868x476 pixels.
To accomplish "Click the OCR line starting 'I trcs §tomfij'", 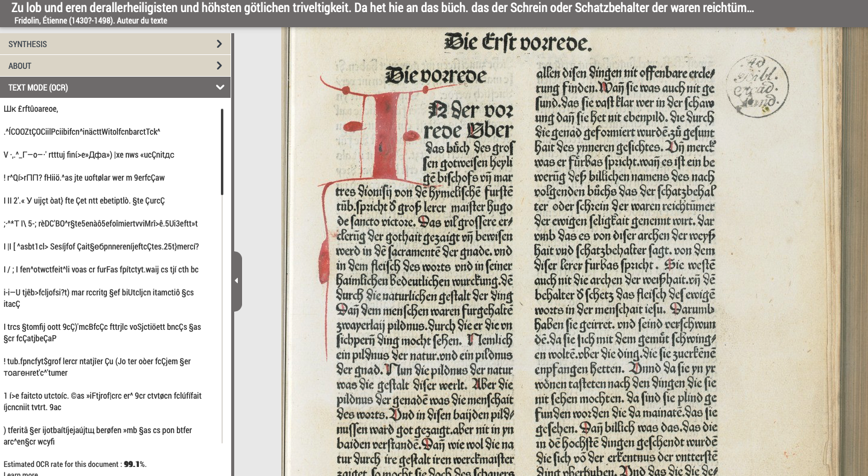I will [x=102, y=332].
